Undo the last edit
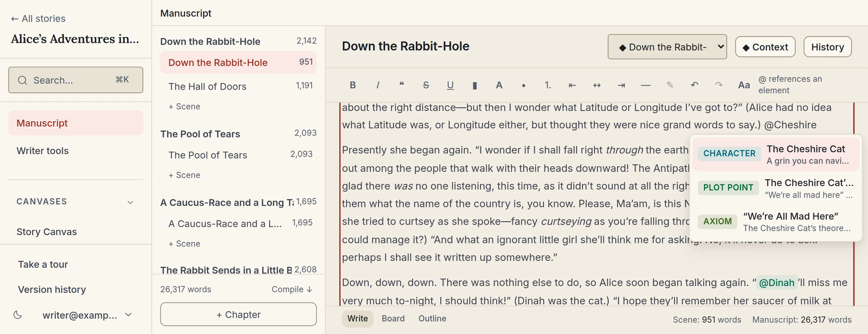The height and width of the screenshot is (334, 868). pos(694,85)
